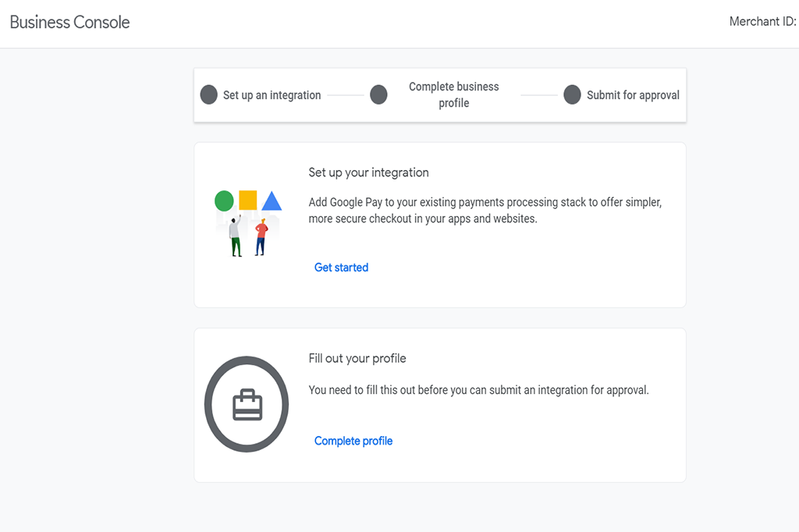Image resolution: width=799 pixels, height=532 pixels.
Task: Select the "Submit for approval" step label
Action: (x=634, y=94)
